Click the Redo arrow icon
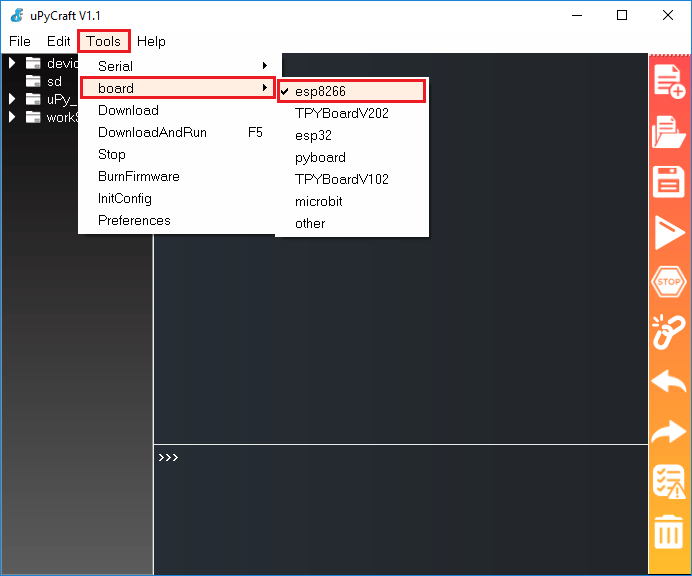 click(669, 432)
